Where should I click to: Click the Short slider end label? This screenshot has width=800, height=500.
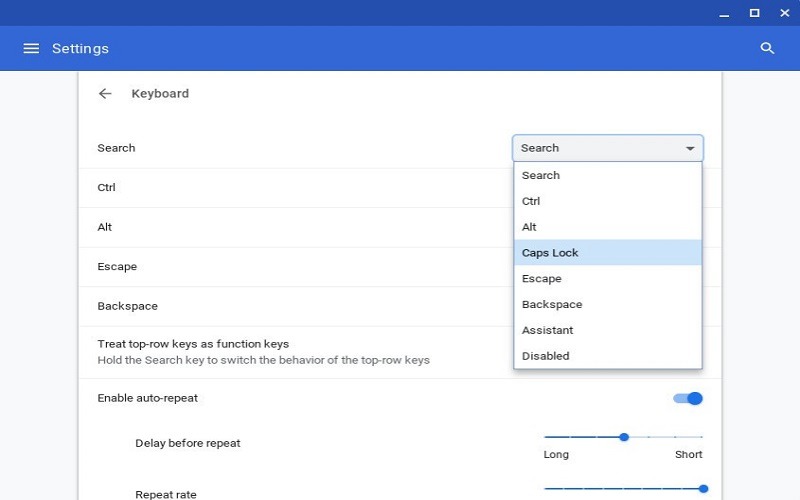coord(688,455)
